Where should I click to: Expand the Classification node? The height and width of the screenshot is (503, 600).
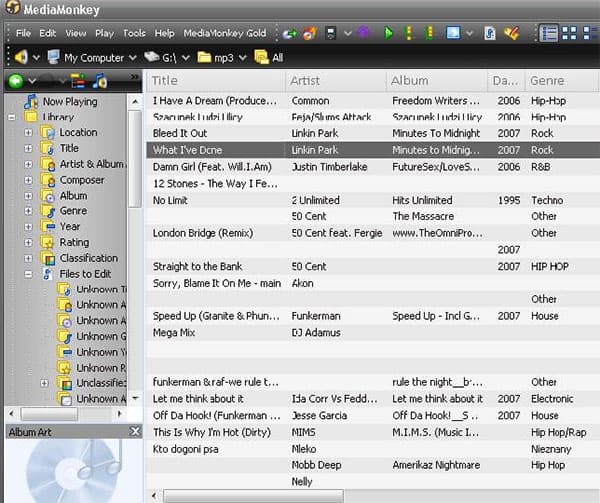28,258
